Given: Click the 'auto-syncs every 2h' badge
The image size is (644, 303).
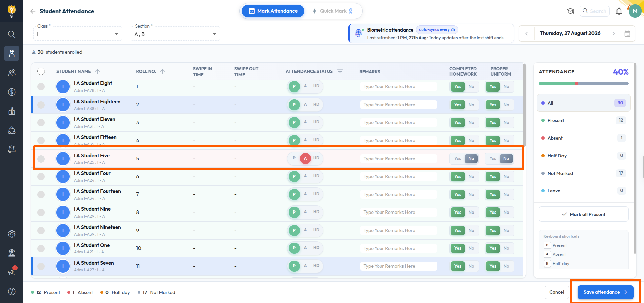Looking at the screenshot, I should [437, 29].
